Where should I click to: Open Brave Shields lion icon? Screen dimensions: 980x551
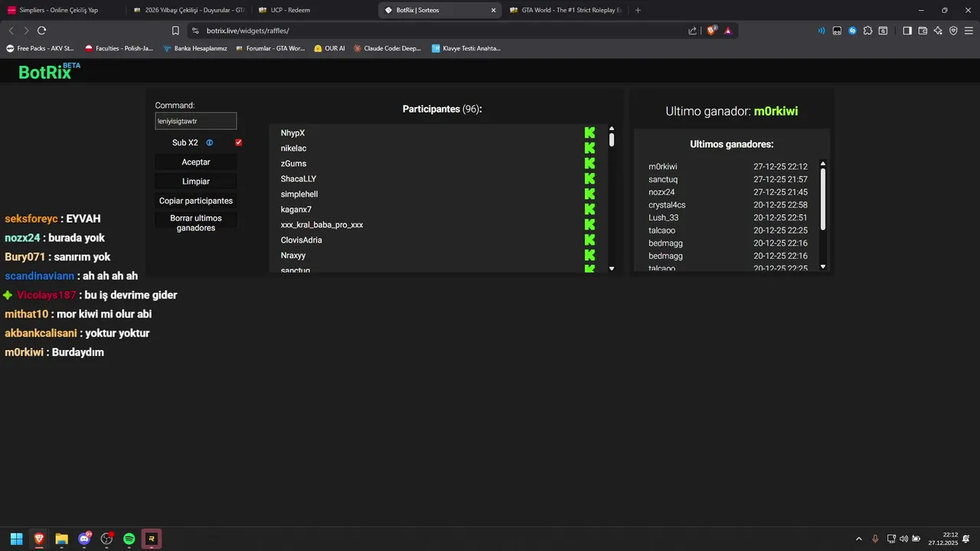(x=711, y=31)
